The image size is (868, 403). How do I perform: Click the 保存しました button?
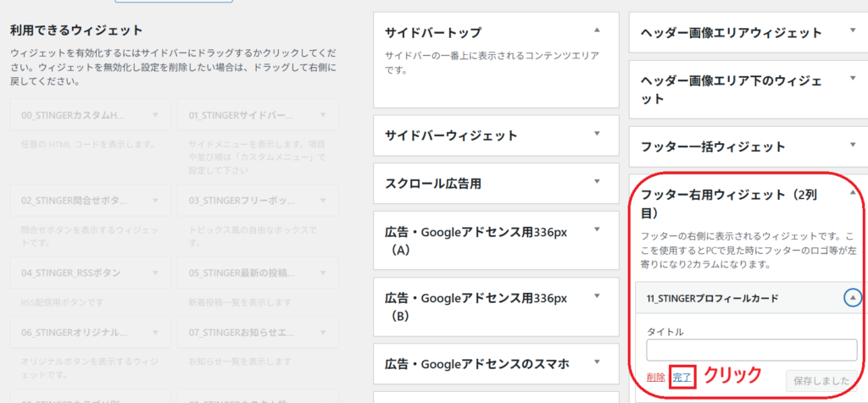(821, 380)
